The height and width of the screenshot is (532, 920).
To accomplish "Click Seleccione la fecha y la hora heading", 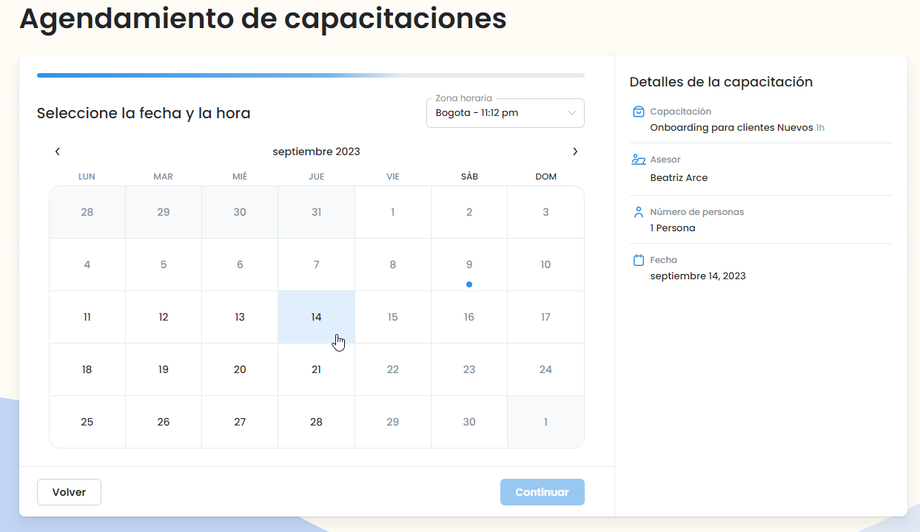I will point(144,113).
